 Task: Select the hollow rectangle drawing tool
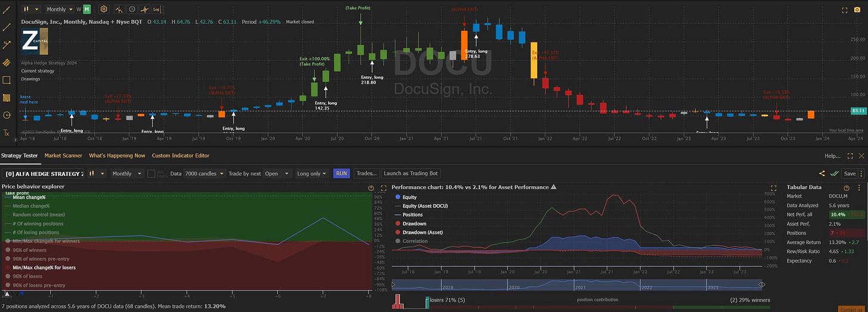point(7,80)
